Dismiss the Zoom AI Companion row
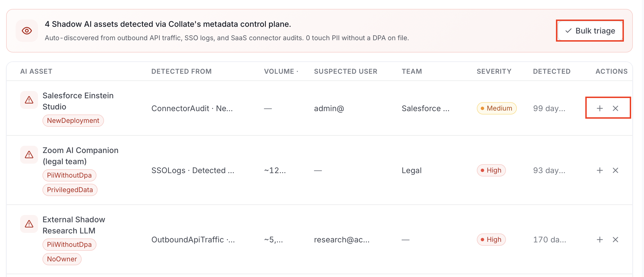 615,170
